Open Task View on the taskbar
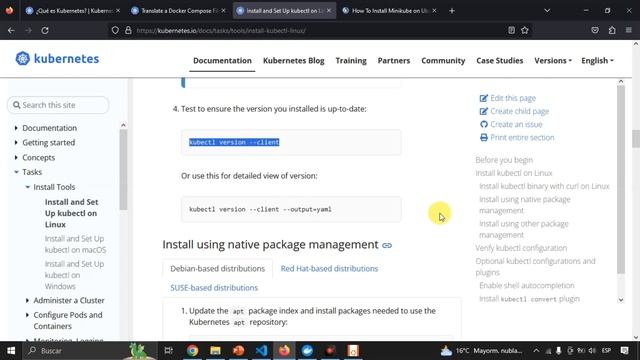Viewport: 640px width, 360px height. tap(168, 351)
